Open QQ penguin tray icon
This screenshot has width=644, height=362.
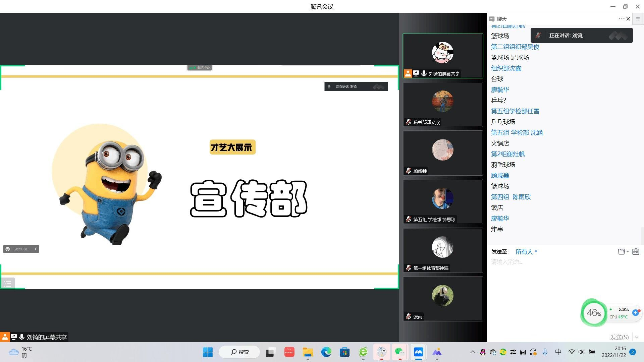pos(483,352)
